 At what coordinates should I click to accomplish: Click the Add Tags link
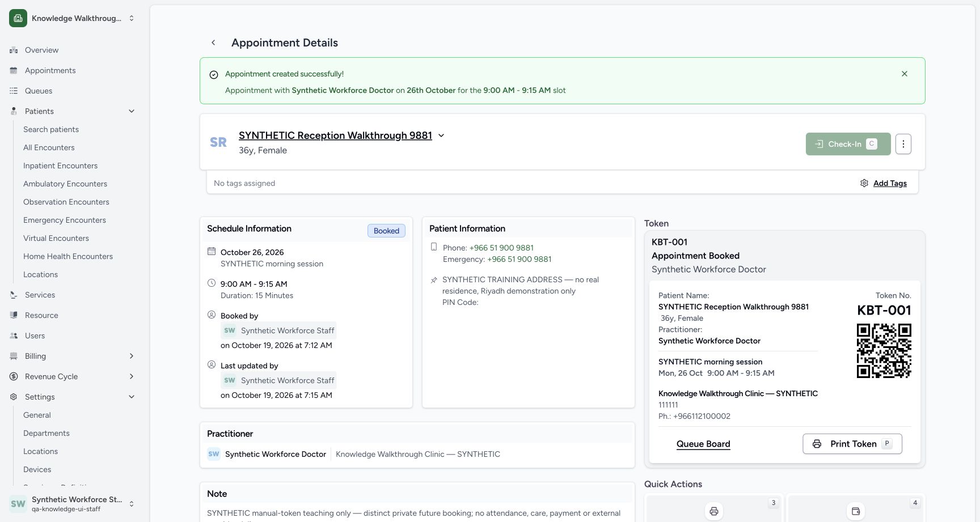tap(890, 183)
